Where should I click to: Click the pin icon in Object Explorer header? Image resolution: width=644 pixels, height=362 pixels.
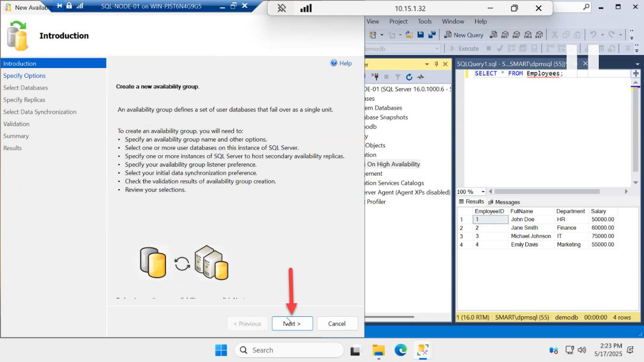[x=436, y=64]
